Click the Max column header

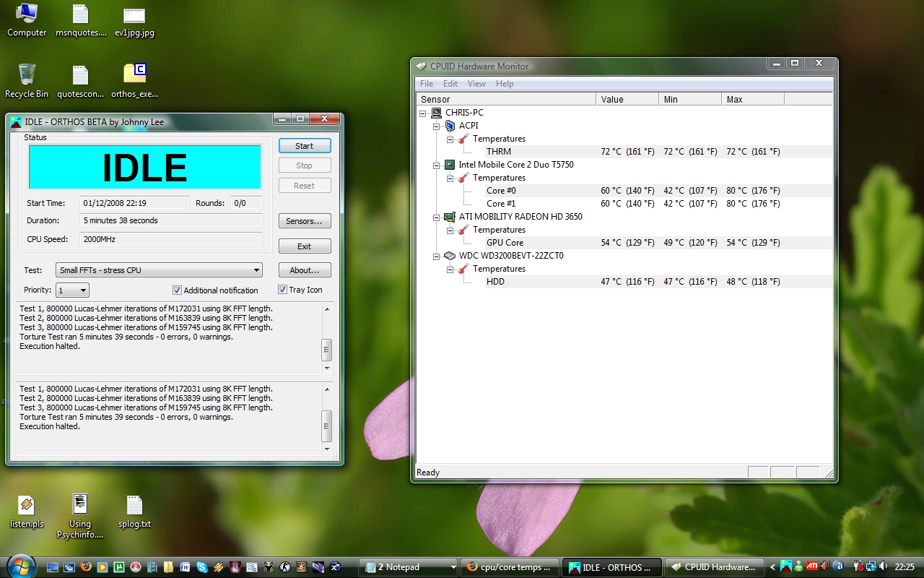[753, 99]
